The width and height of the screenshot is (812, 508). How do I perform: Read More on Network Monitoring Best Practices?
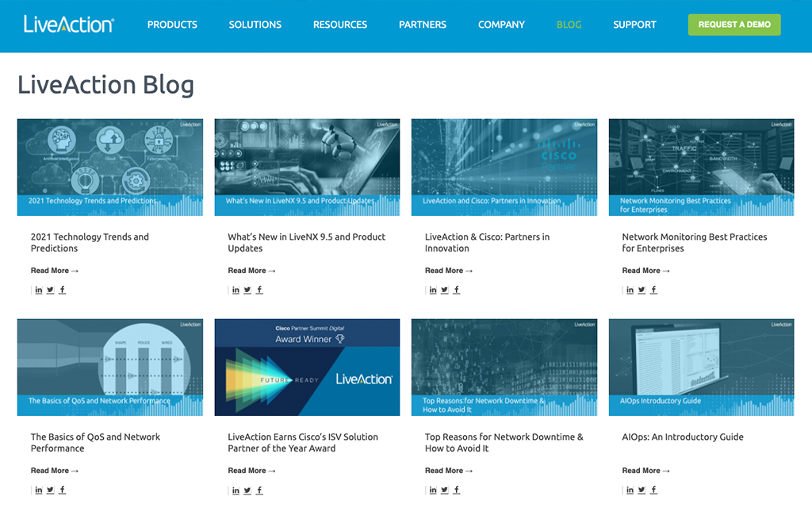[645, 271]
